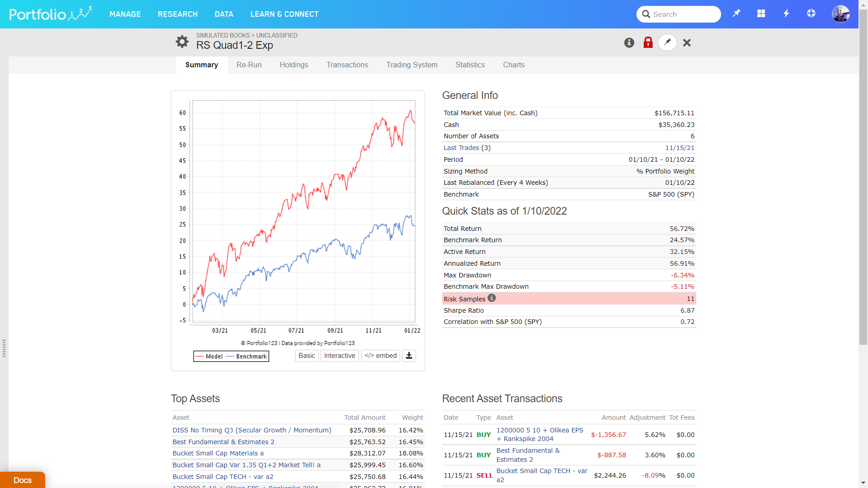Open the Statistics tab

(470, 65)
